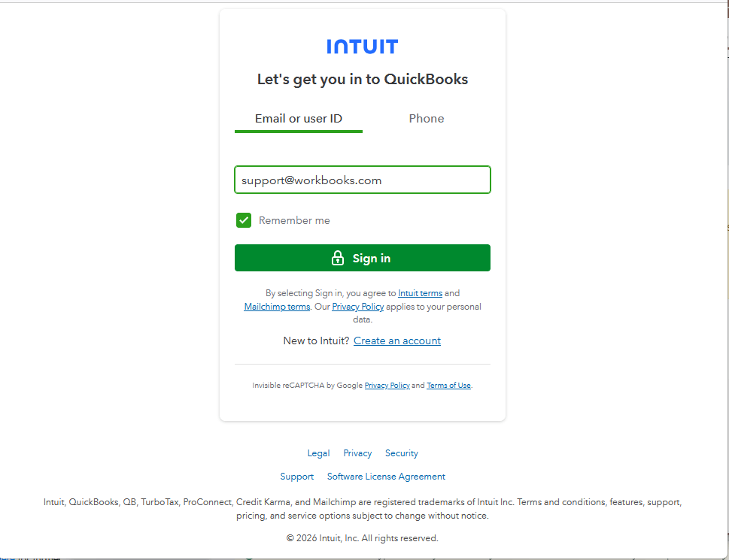This screenshot has width=729, height=560.
Task: Switch to the Email or user ID tab
Action: (x=299, y=119)
